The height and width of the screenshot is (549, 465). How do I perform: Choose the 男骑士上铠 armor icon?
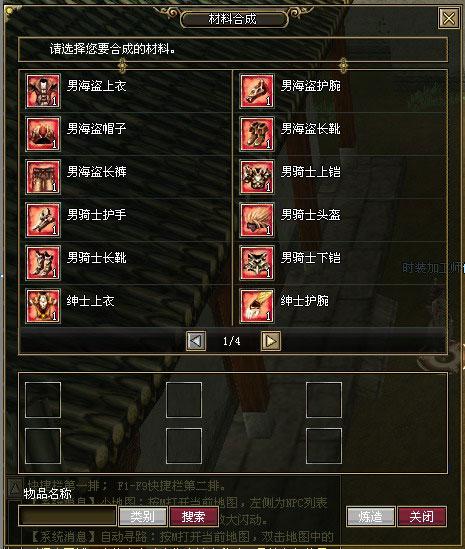pyautogui.click(x=257, y=177)
